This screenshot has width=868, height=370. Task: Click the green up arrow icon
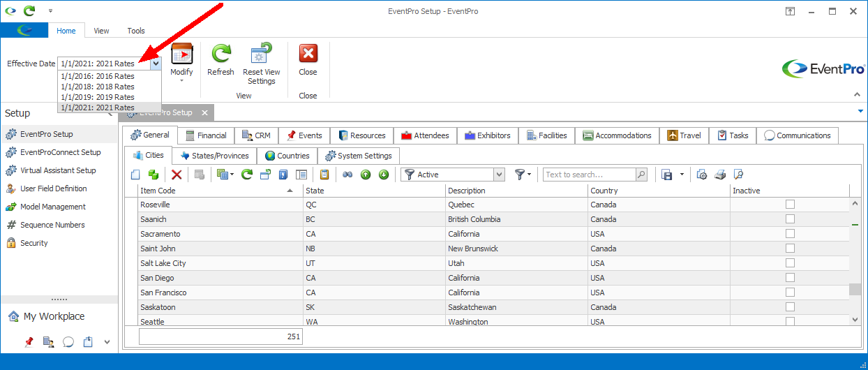tap(365, 175)
